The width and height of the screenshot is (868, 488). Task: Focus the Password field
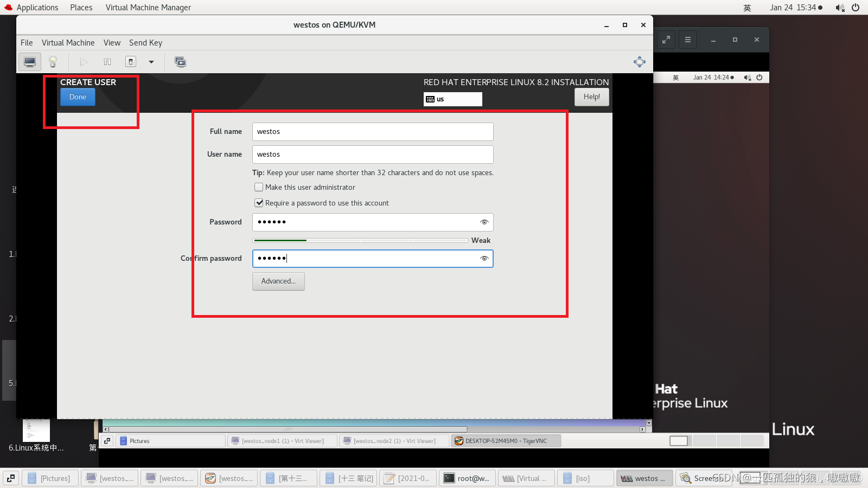(x=373, y=222)
